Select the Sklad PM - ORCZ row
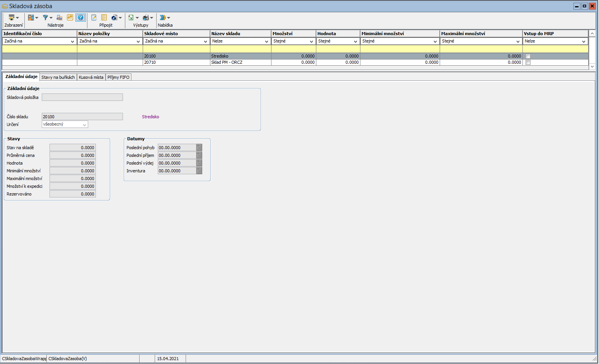599x364 pixels. tap(227, 62)
